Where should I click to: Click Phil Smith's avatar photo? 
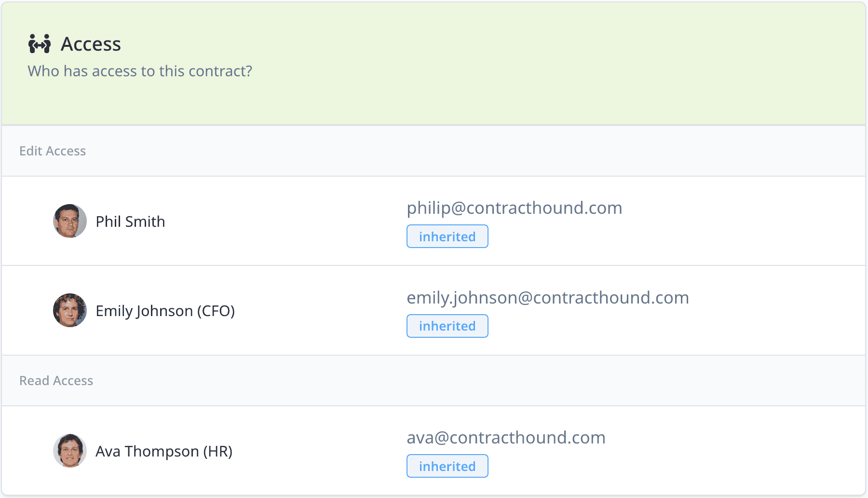point(70,221)
